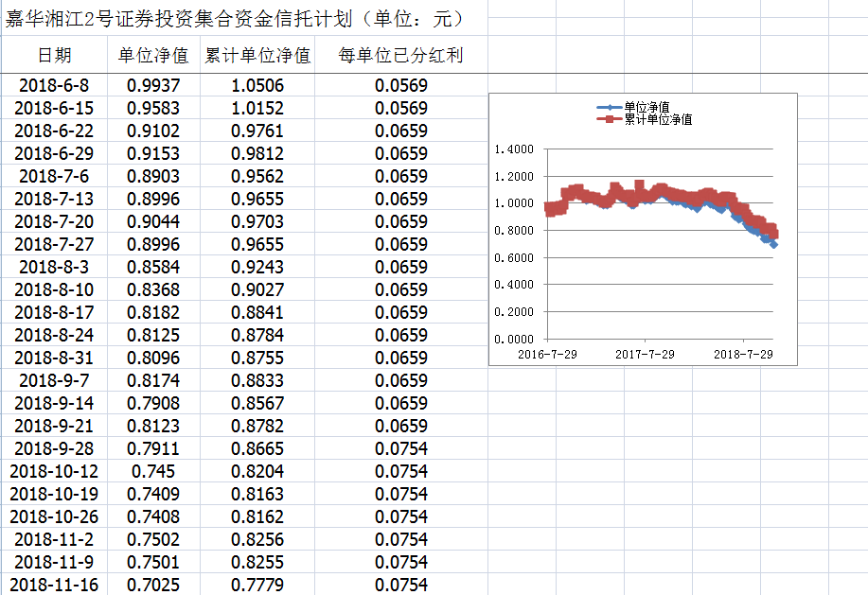This screenshot has height=595, width=868.
Task: Select date cell 2018-9-7
Action: pos(54,380)
